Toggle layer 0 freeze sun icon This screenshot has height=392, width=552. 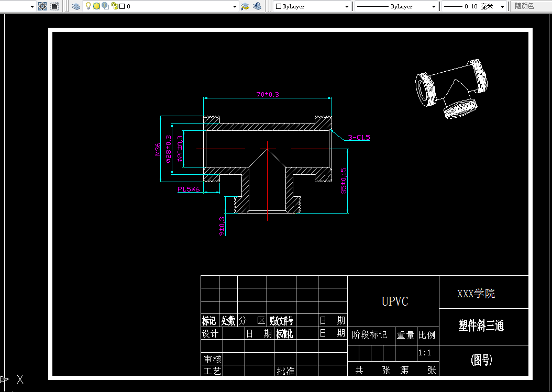click(96, 6)
